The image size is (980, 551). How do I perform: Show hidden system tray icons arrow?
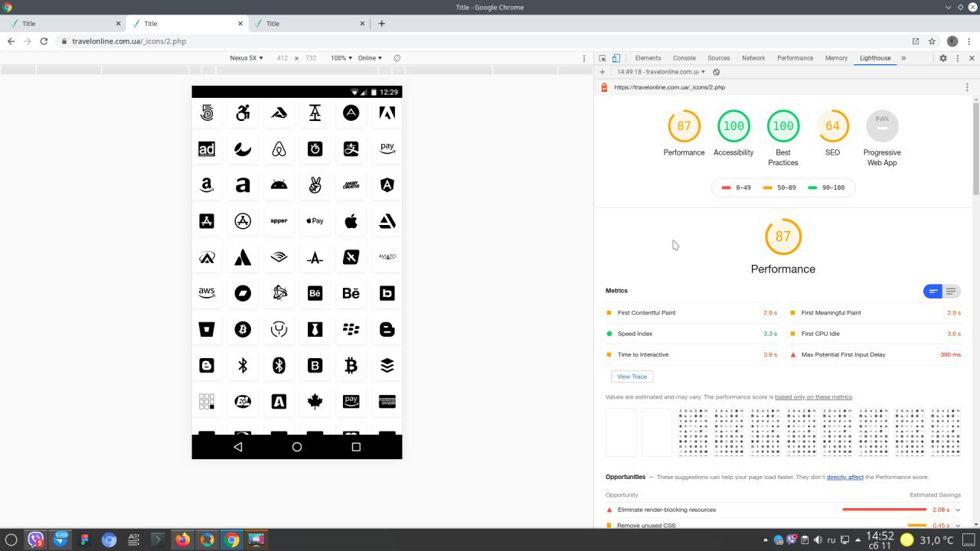point(765,540)
